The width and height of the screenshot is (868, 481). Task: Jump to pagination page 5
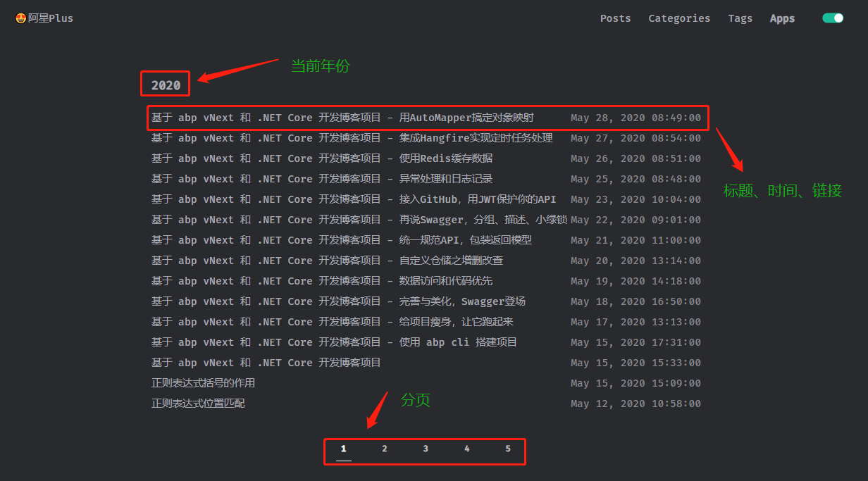click(508, 449)
